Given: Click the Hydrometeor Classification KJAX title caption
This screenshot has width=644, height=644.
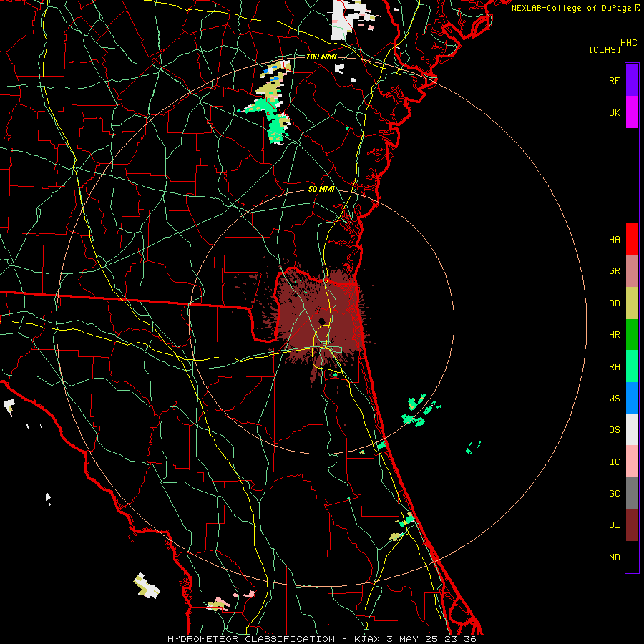Looking at the screenshot, I should point(321,639).
